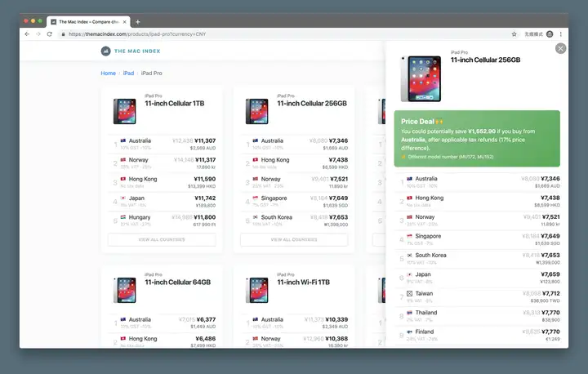
Task: Click Norway row in Wi-Fi 1TB card
Action: coord(294,341)
